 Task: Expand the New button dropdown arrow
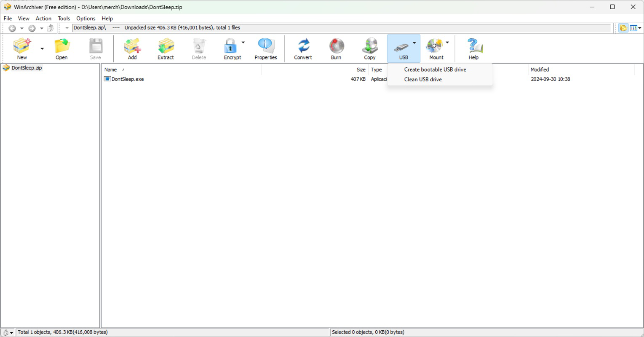pyautogui.click(x=42, y=49)
